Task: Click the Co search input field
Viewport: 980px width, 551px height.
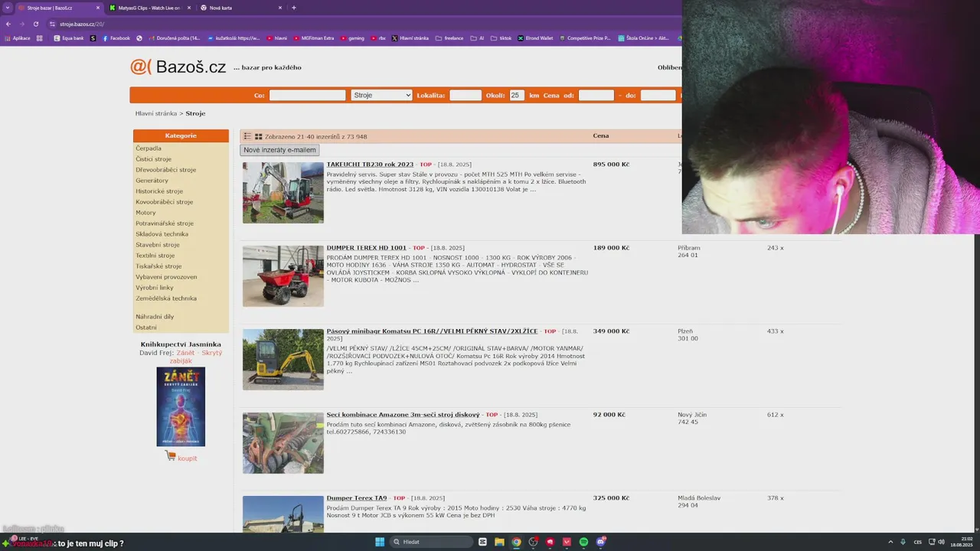Action: coord(307,95)
